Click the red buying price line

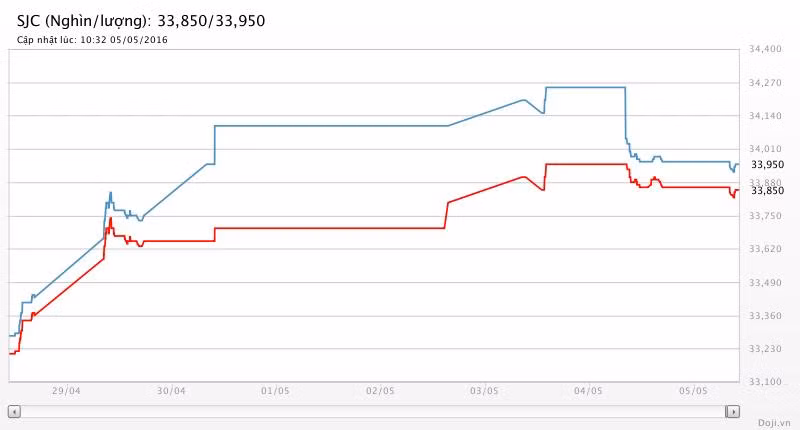330,228
